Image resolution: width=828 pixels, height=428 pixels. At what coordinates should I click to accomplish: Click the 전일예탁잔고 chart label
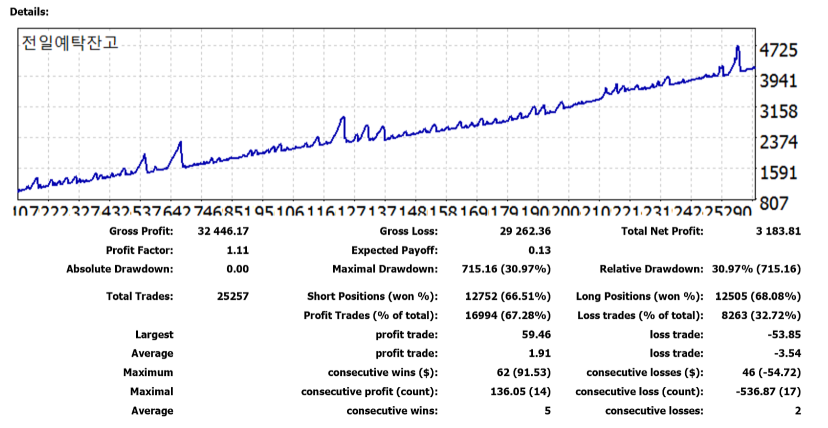click(x=70, y=42)
